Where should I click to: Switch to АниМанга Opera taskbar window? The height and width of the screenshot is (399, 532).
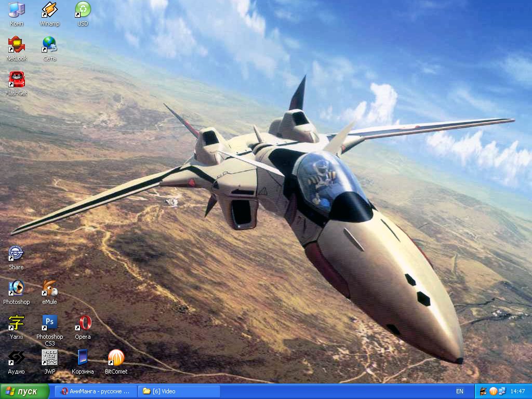[95, 391]
